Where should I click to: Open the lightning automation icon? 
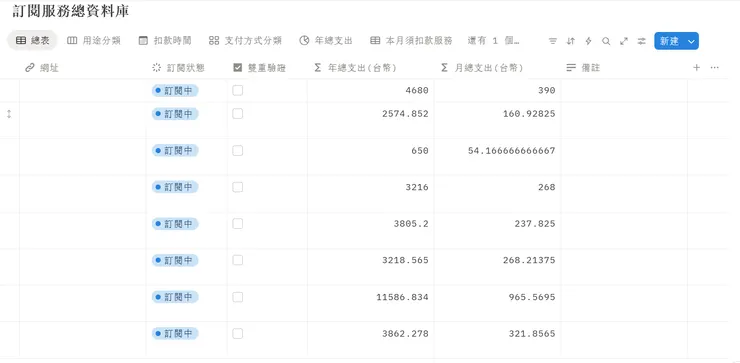click(x=589, y=41)
